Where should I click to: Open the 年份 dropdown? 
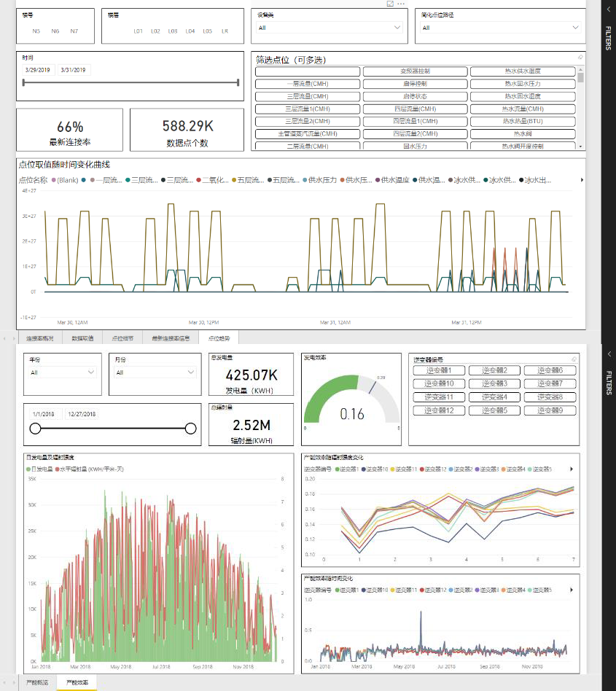[63, 372]
